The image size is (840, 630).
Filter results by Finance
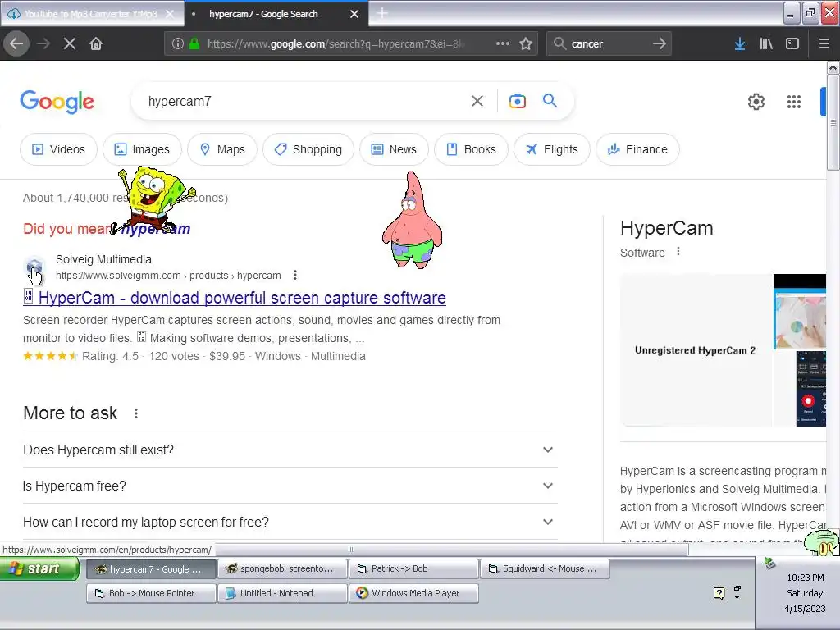[637, 149]
